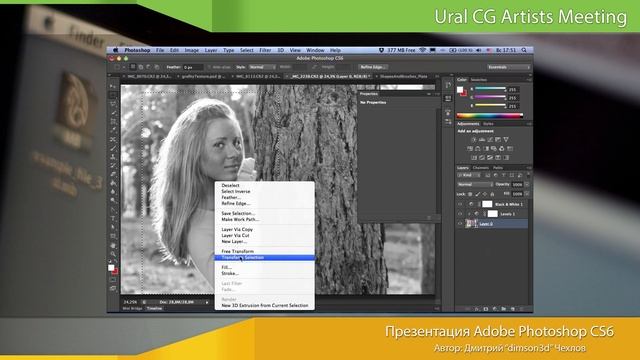Add an Invert adjustment
Viewport: 640px width, 360px height.
(x=474, y=158)
